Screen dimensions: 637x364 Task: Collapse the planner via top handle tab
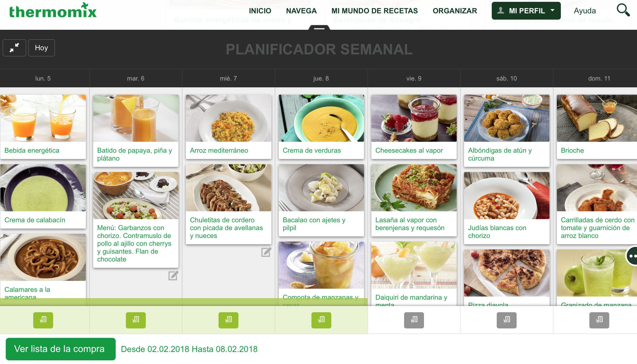point(319,28)
